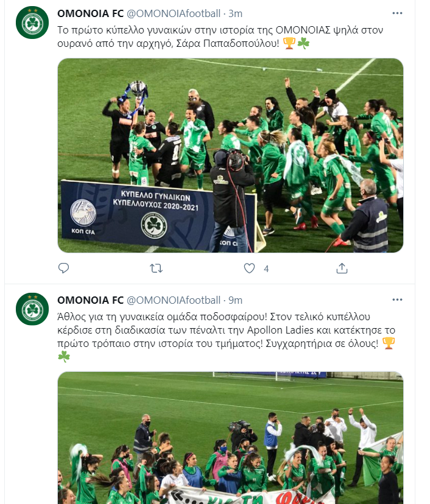430x504 pixels.
Task: Reply to the 3m-old OMONOIA FC tweet
Action: pyautogui.click(x=63, y=268)
